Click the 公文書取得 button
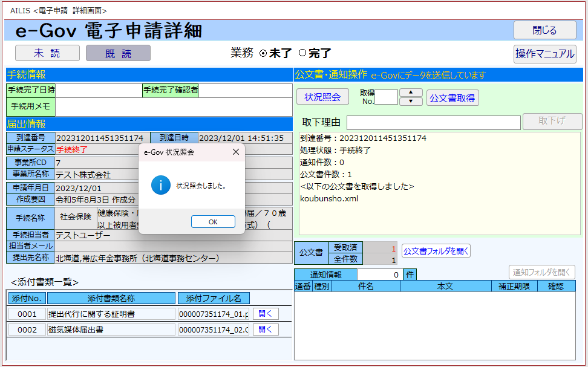Image resolution: width=588 pixels, height=367 pixels. point(452,97)
